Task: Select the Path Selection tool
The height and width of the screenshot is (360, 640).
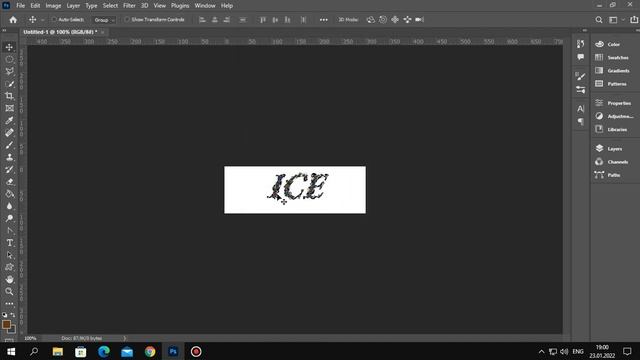Action: [x=9, y=255]
